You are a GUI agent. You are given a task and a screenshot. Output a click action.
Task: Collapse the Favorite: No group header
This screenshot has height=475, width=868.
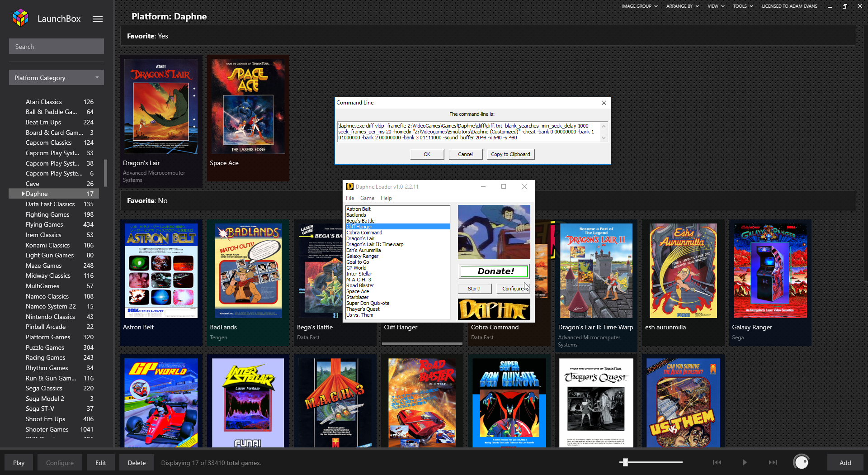point(487,201)
